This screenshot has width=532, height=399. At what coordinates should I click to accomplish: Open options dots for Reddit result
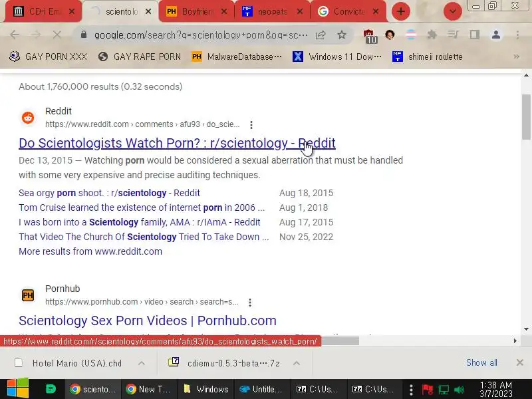pos(251,125)
